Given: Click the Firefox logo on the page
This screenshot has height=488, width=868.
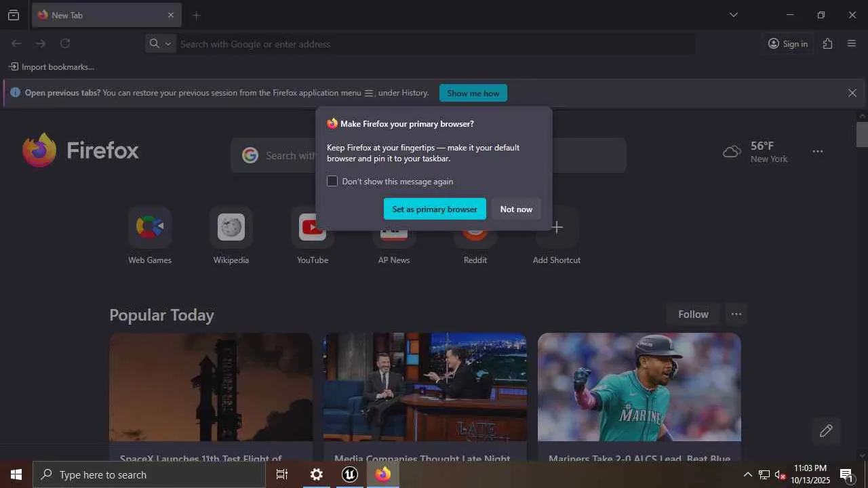Looking at the screenshot, I should pos(80,150).
